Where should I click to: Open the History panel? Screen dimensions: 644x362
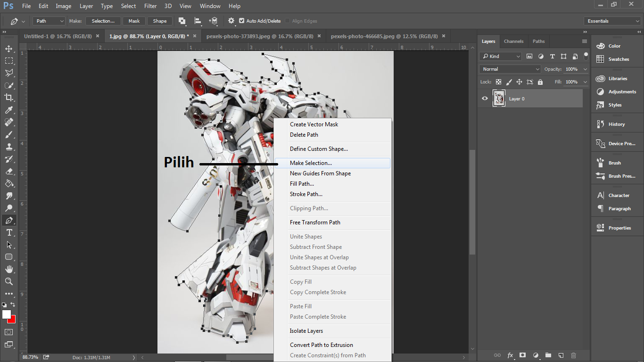click(x=616, y=124)
